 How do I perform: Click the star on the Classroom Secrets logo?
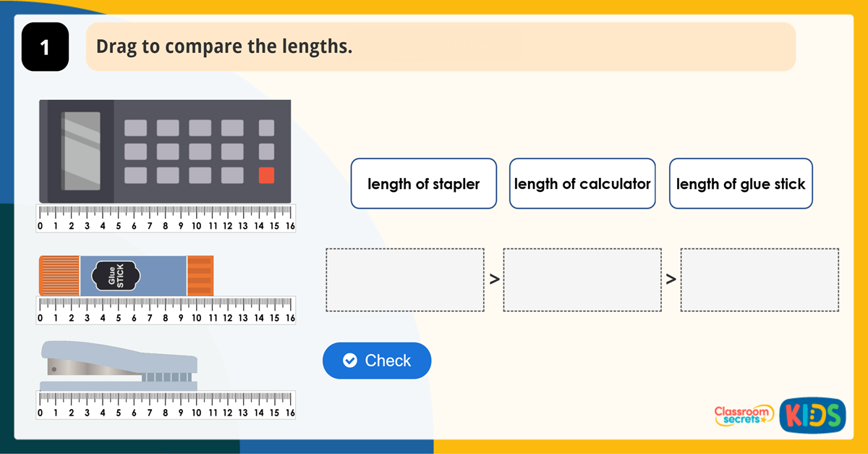click(x=765, y=419)
